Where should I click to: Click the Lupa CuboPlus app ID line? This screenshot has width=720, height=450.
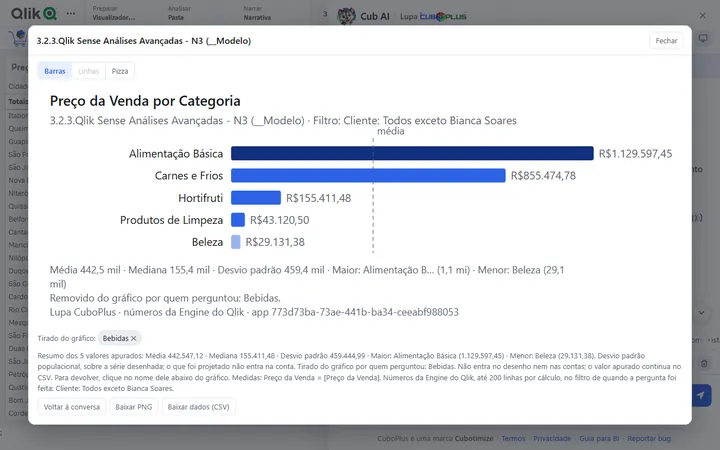(254, 312)
